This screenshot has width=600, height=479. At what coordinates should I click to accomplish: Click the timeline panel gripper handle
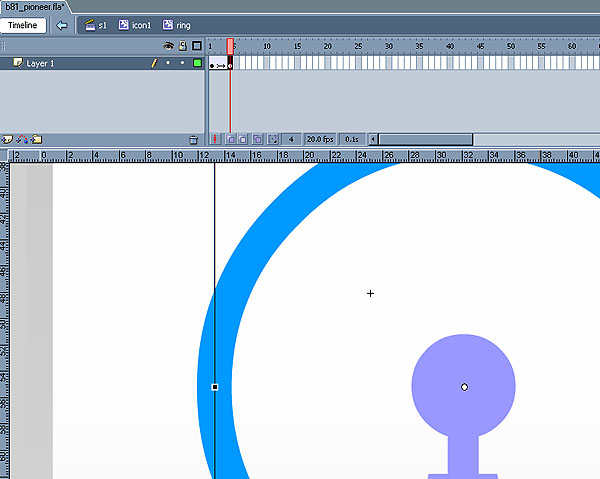click(3, 46)
